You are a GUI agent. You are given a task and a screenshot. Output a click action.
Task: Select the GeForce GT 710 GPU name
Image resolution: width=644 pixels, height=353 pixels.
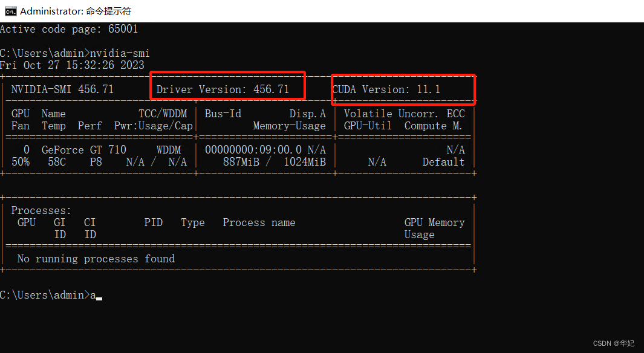[x=83, y=149]
